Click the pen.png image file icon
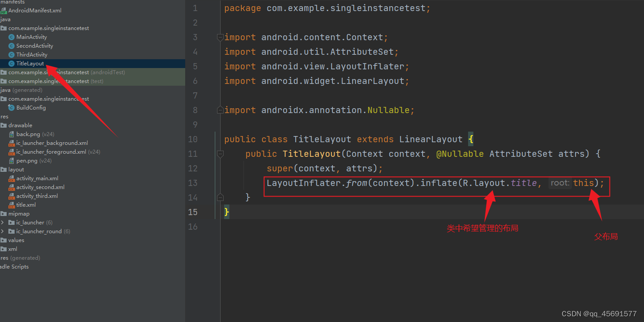This screenshot has height=322, width=644. coord(11,161)
